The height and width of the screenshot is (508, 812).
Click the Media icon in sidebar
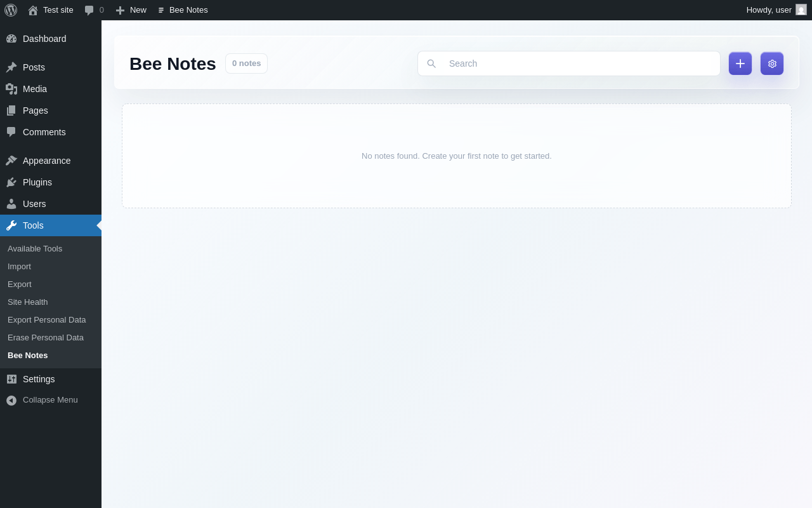[x=11, y=89]
